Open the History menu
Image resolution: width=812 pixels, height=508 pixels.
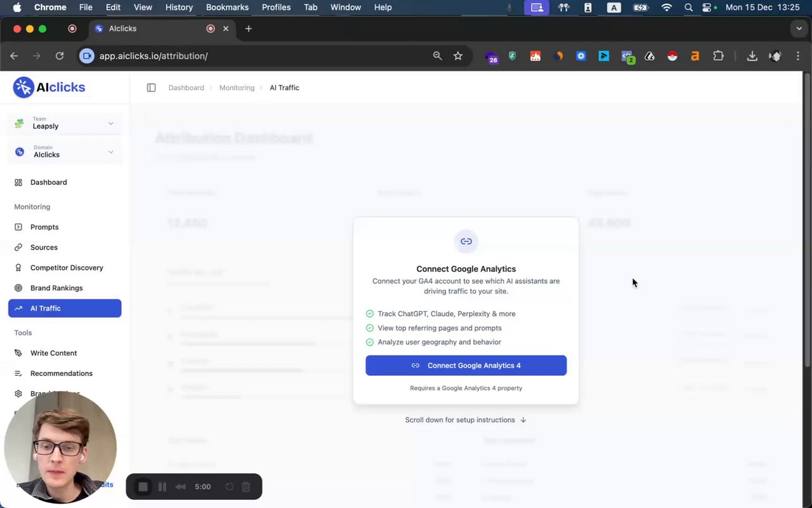pos(179,7)
